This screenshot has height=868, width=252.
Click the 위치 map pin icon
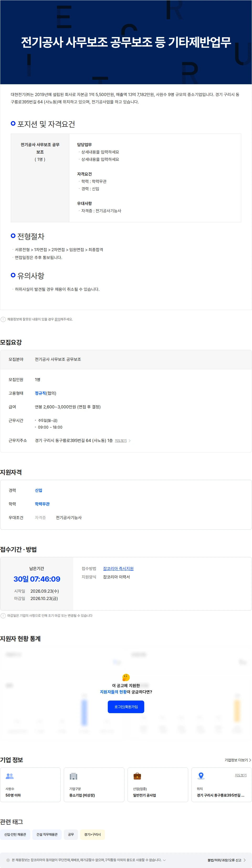pyautogui.click(x=201, y=776)
